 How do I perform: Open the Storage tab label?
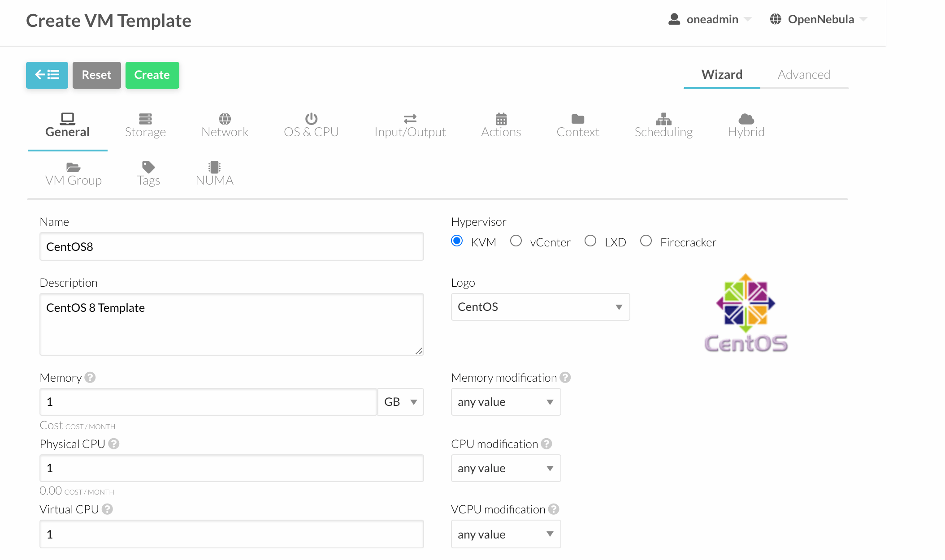145,132
